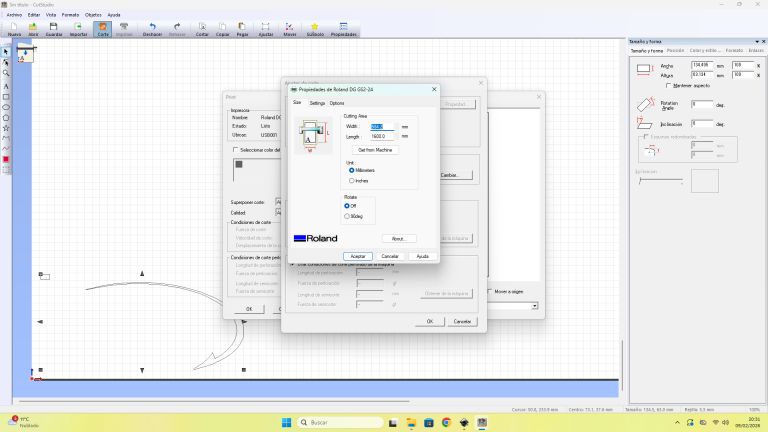Click the Cortar toolbar icon
The image size is (768, 432).
click(x=202, y=29)
